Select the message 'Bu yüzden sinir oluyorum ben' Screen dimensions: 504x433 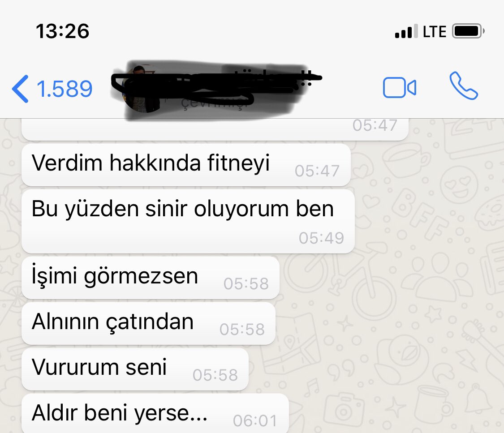pyautogui.click(x=188, y=221)
